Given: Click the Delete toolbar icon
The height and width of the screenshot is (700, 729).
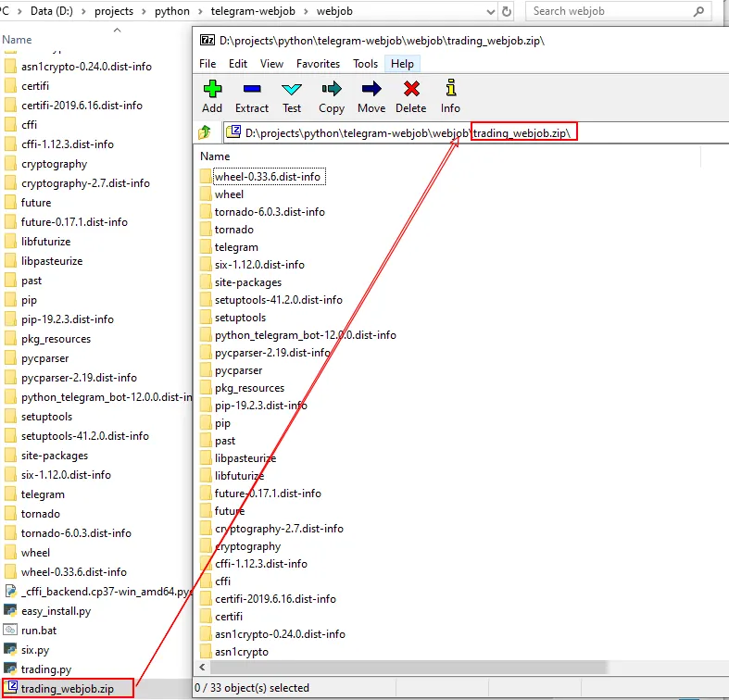Looking at the screenshot, I should [x=411, y=89].
